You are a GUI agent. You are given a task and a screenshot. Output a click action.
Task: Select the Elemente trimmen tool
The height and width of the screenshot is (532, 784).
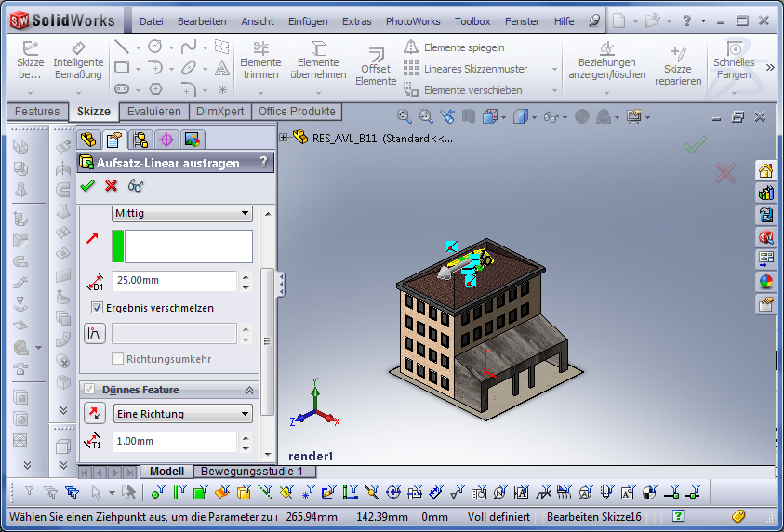tap(260, 61)
